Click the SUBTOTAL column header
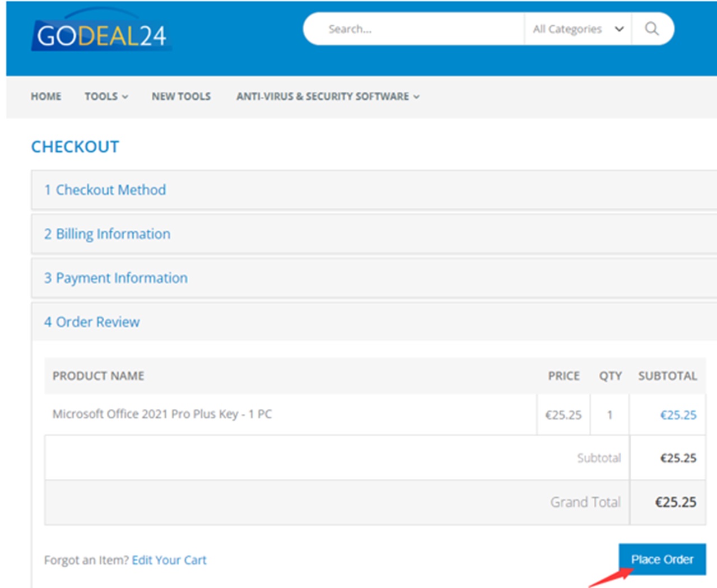The height and width of the screenshot is (588, 717). 668,376
